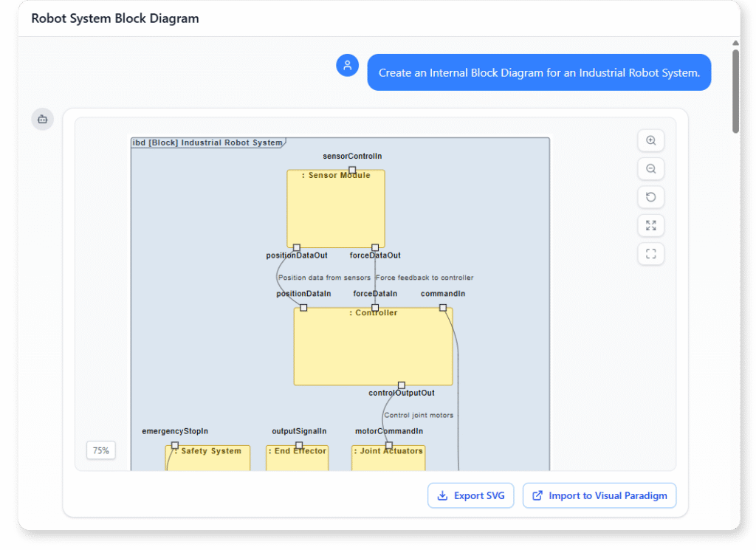756x550 pixels.
Task: Click the user avatar icon
Action: pyautogui.click(x=347, y=65)
